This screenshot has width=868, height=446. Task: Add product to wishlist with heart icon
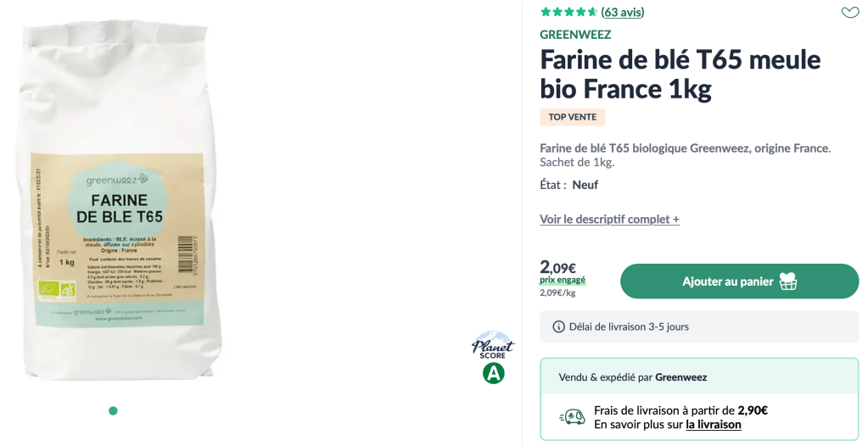point(849,13)
